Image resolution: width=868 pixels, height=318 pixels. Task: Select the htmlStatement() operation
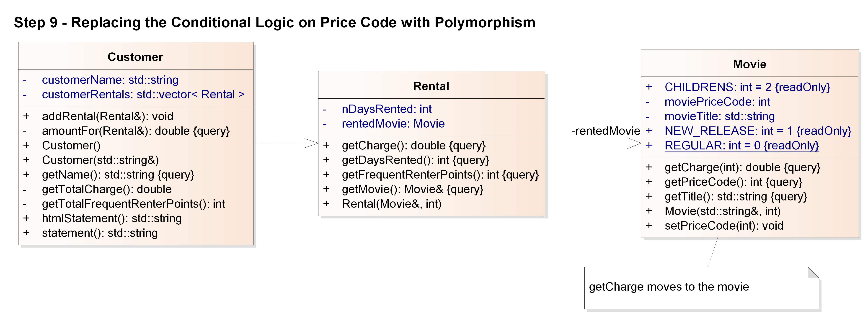(111, 218)
